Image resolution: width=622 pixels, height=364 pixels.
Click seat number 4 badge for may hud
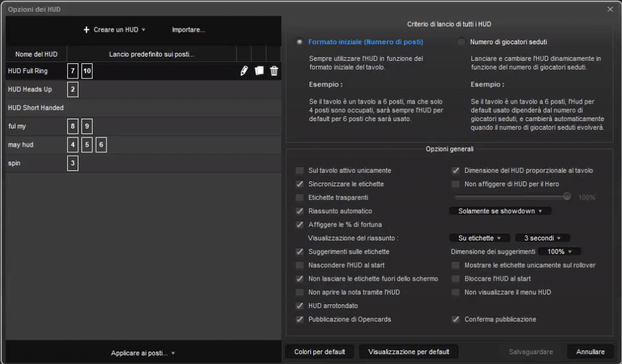point(73,145)
